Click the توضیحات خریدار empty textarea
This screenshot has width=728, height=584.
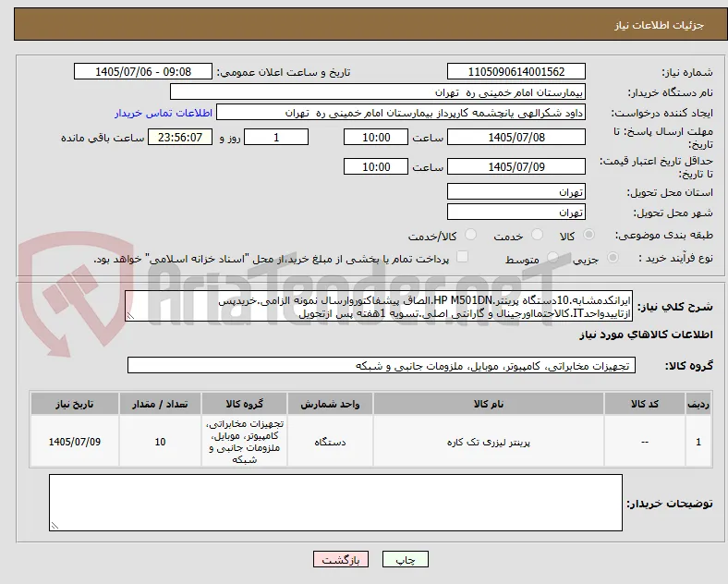point(335,503)
